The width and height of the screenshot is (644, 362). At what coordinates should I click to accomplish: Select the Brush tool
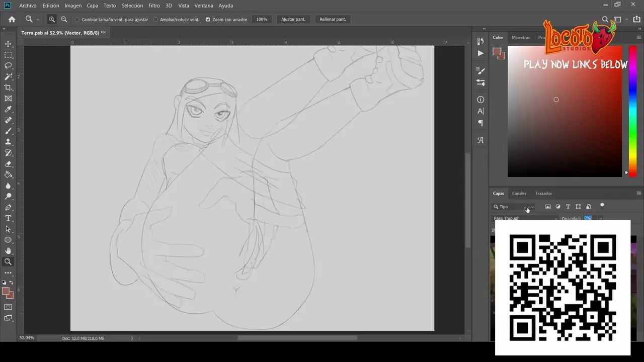(x=8, y=131)
